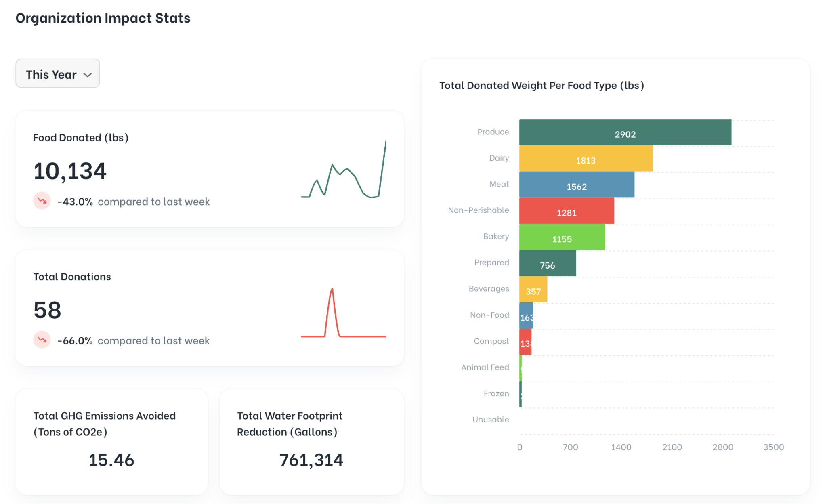Click the red Non-Perishable bar showing 1281

pos(566,211)
